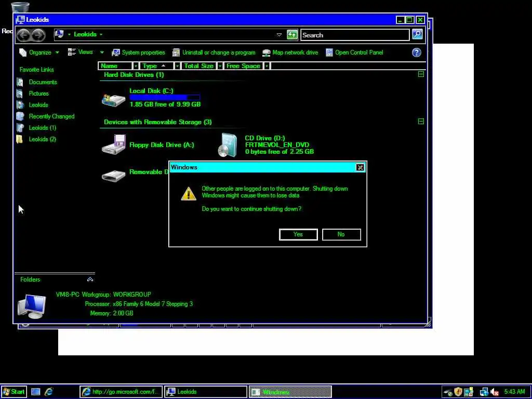Select the Floppy Disk Drive (A:) icon

click(x=114, y=145)
